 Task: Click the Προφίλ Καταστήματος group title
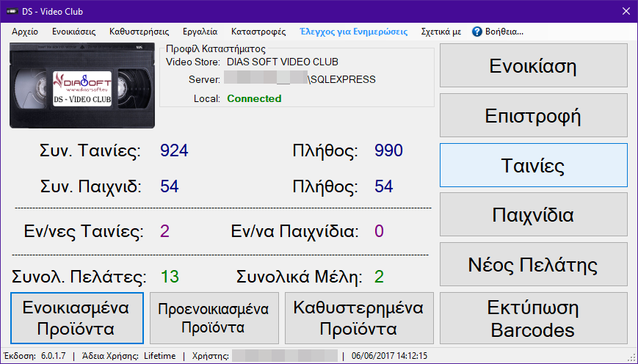[x=216, y=49]
